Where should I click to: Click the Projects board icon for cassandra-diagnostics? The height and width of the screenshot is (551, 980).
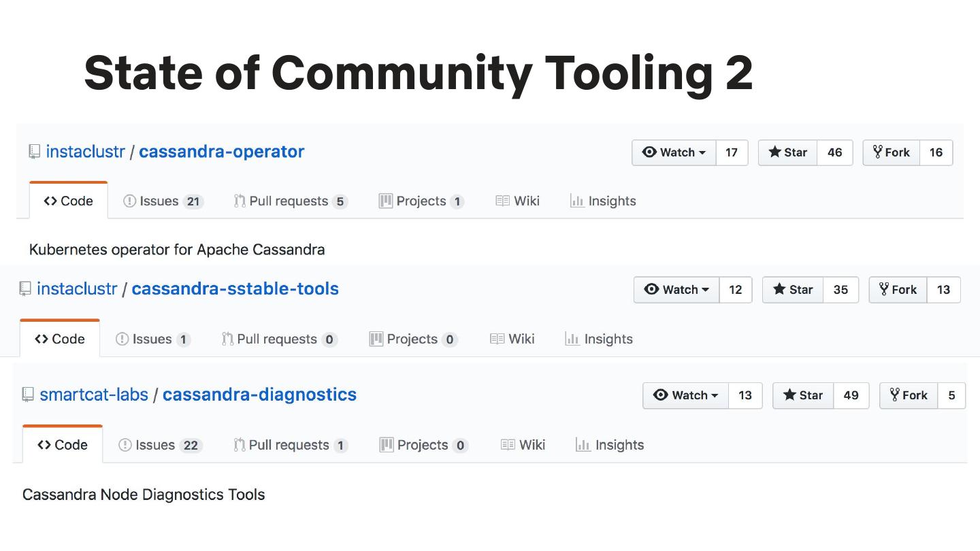386,445
